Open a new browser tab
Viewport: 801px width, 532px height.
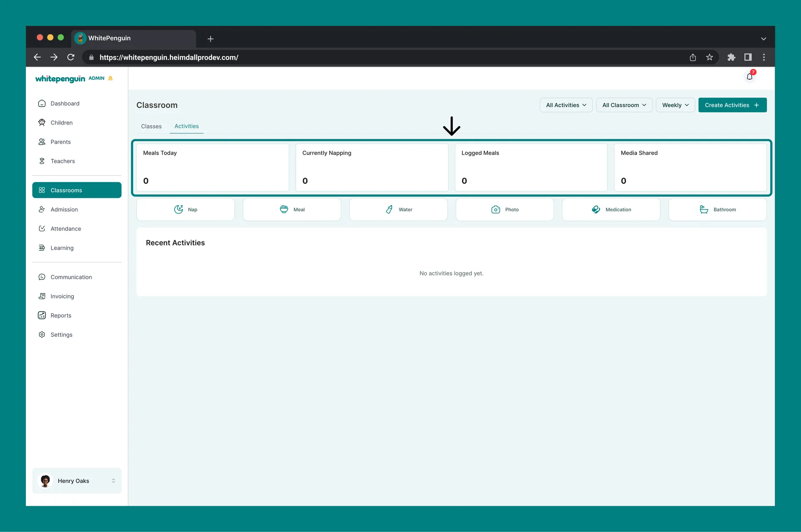[x=211, y=39]
